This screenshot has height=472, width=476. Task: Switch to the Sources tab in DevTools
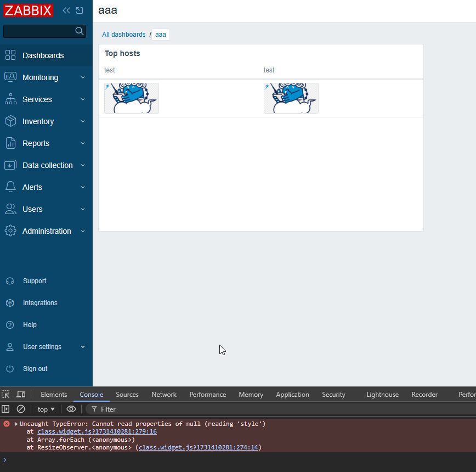127,394
